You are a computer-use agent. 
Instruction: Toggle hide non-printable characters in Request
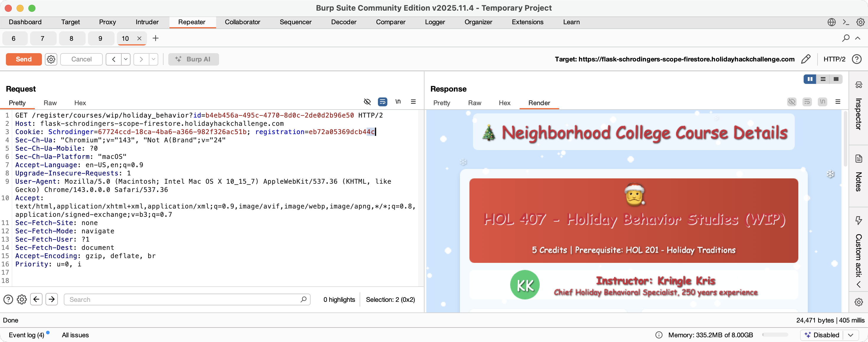point(367,102)
